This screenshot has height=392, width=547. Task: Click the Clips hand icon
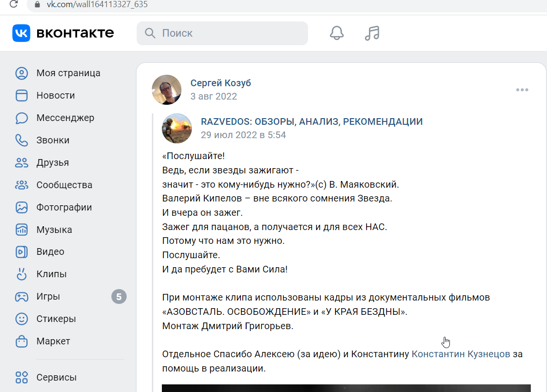[x=21, y=274]
